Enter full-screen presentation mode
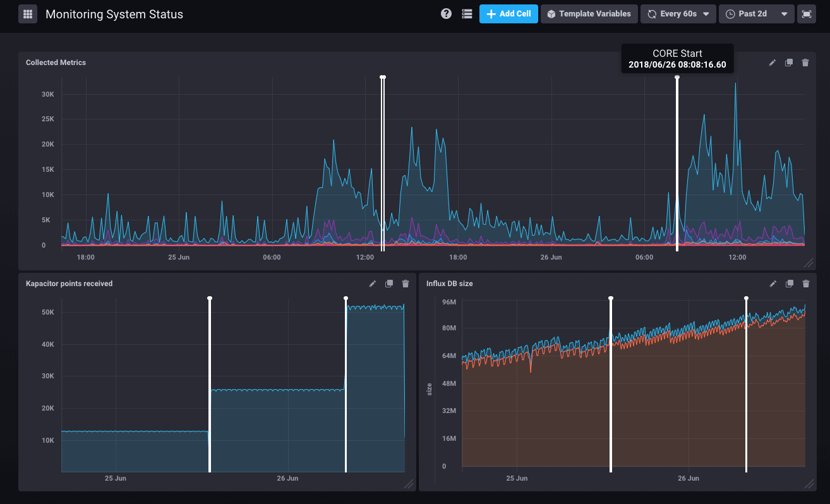This screenshot has width=830, height=504. (807, 14)
